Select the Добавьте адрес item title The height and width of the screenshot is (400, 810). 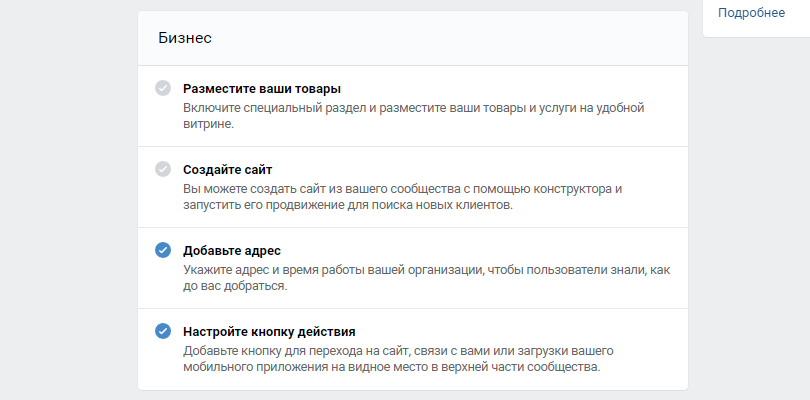click(x=232, y=251)
